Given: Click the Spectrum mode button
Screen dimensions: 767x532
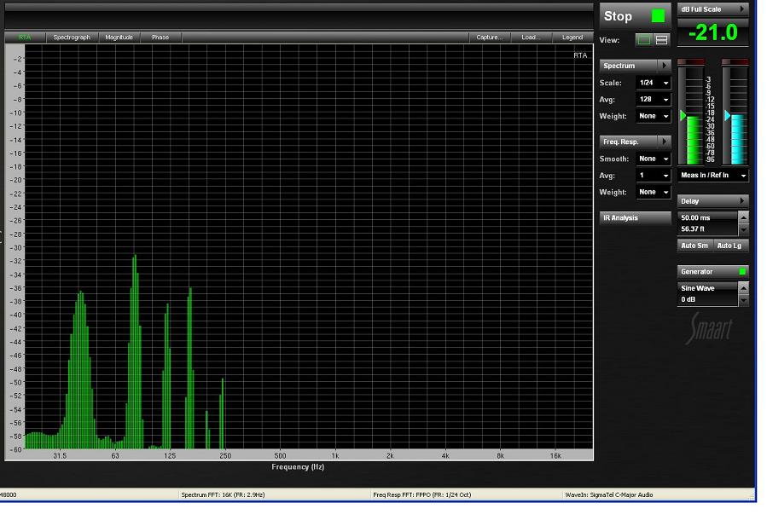Looking at the screenshot, I should tap(629, 66).
